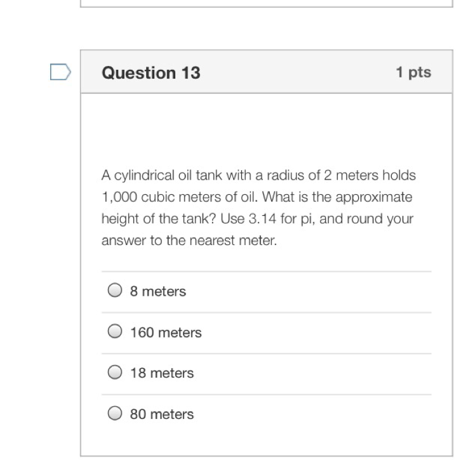Click empty space right of 8 meters
This screenshot has height=476, width=475.
318,291
